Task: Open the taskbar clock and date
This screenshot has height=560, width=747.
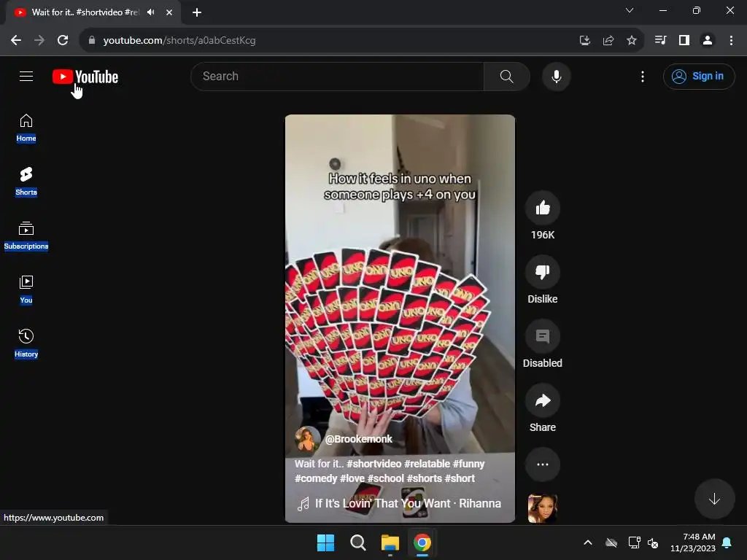Action: point(693,542)
